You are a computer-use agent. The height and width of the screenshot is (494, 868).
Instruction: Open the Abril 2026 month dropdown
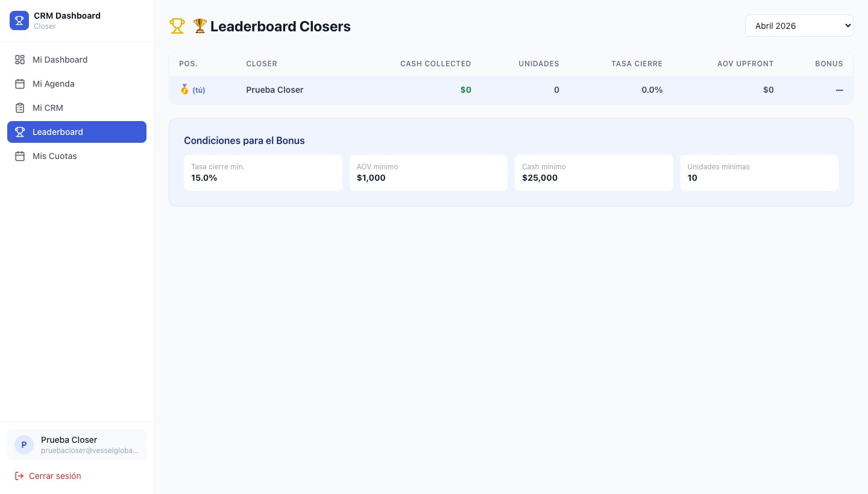[799, 25]
